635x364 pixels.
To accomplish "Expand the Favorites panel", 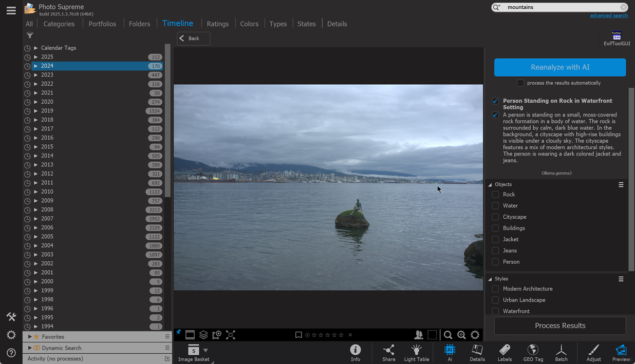I will pos(30,337).
